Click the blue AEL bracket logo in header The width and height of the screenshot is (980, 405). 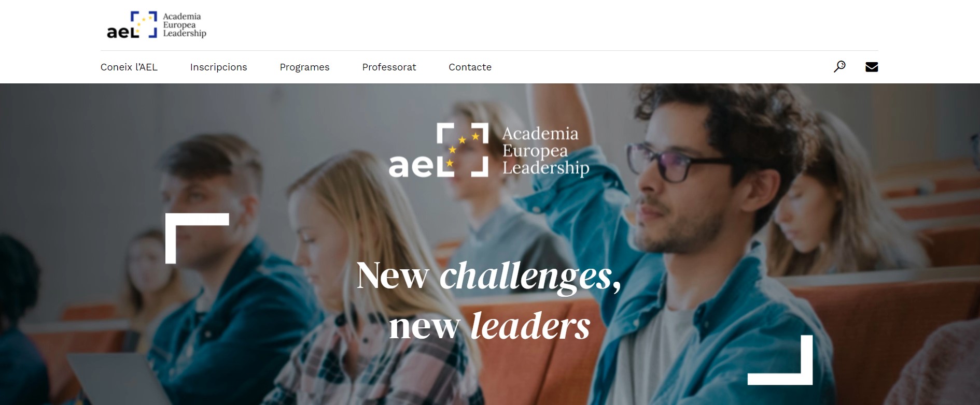point(132,25)
